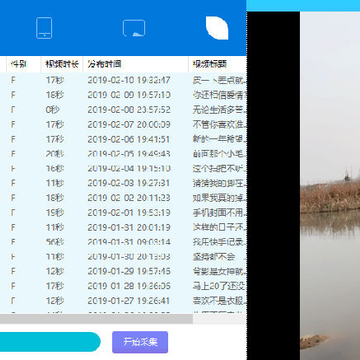This screenshot has width=360, height=360.
Task: Click the title starting 手机封面不用
Action: [220, 212]
